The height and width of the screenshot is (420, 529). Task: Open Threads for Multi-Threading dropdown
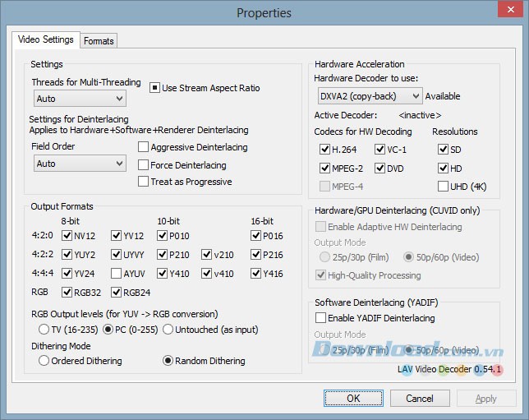click(80, 99)
